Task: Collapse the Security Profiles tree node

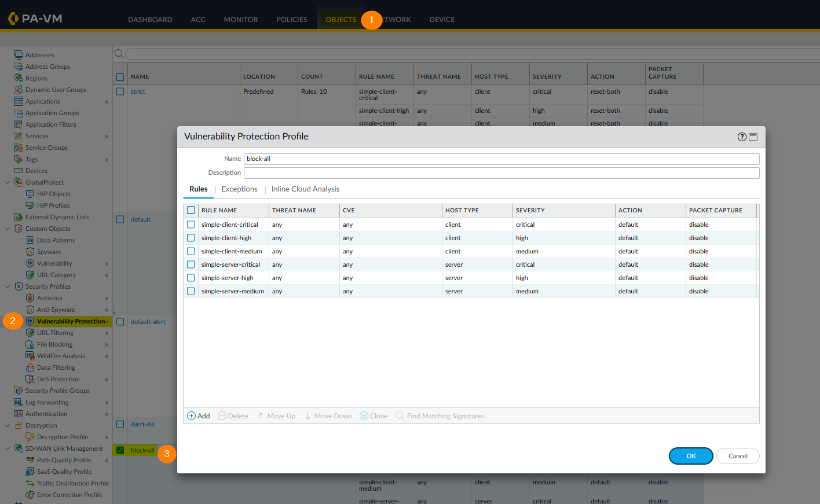Action: [8, 286]
